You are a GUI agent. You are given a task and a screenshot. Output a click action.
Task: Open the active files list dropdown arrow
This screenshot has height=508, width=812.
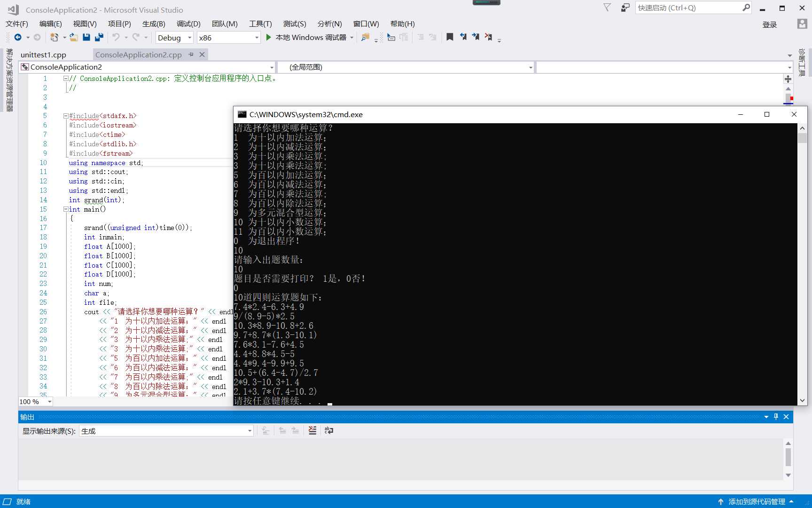tap(789, 56)
